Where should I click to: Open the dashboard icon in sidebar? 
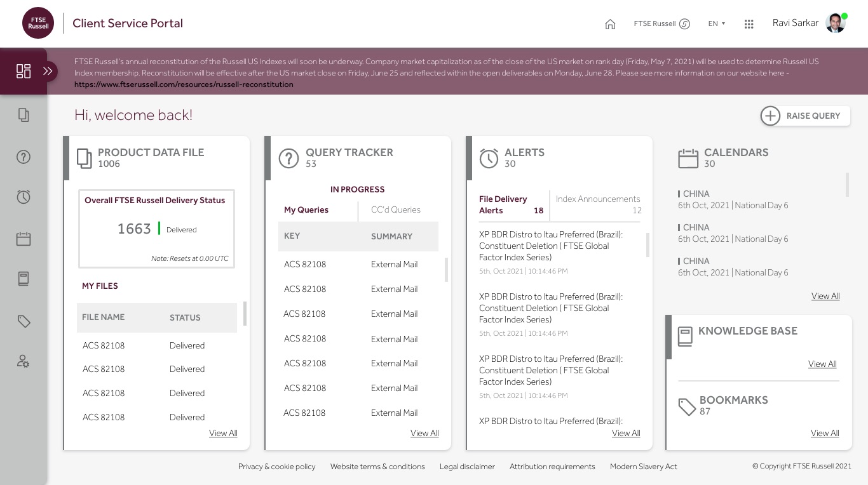(x=24, y=71)
